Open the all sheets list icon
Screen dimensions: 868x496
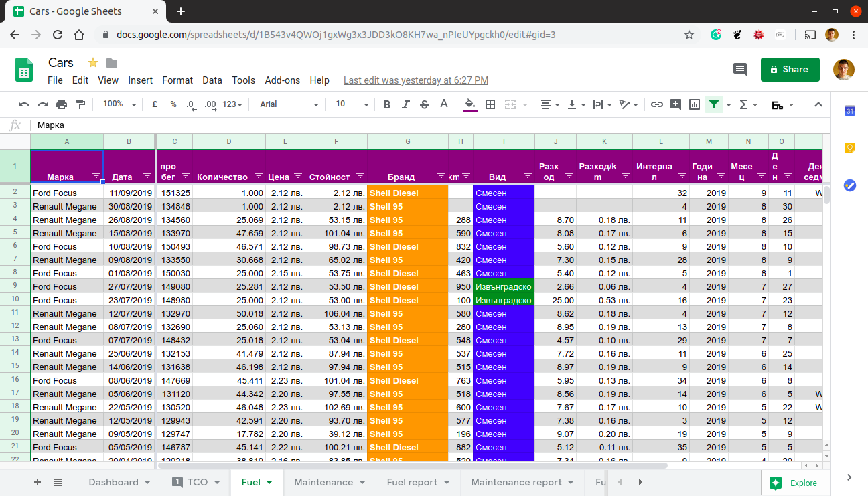[58, 482]
